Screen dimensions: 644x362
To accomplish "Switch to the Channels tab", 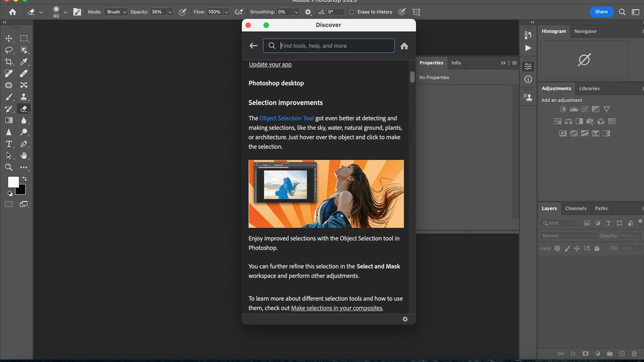I will click(576, 208).
